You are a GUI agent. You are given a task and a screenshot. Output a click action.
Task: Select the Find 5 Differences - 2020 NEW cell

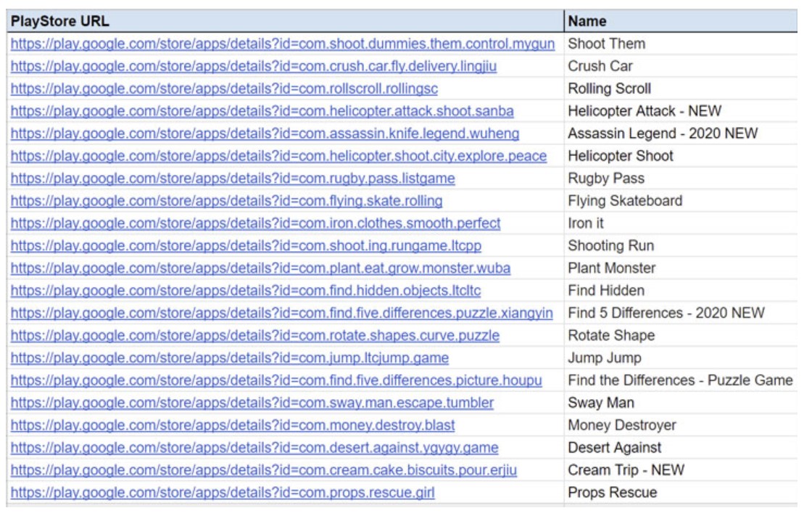(681, 313)
